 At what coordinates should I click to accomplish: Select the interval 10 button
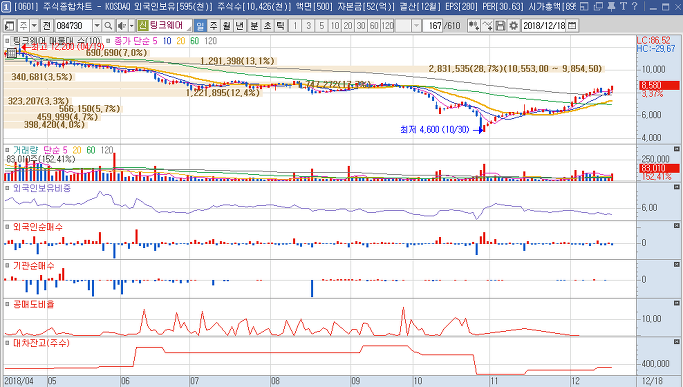(x=335, y=26)
